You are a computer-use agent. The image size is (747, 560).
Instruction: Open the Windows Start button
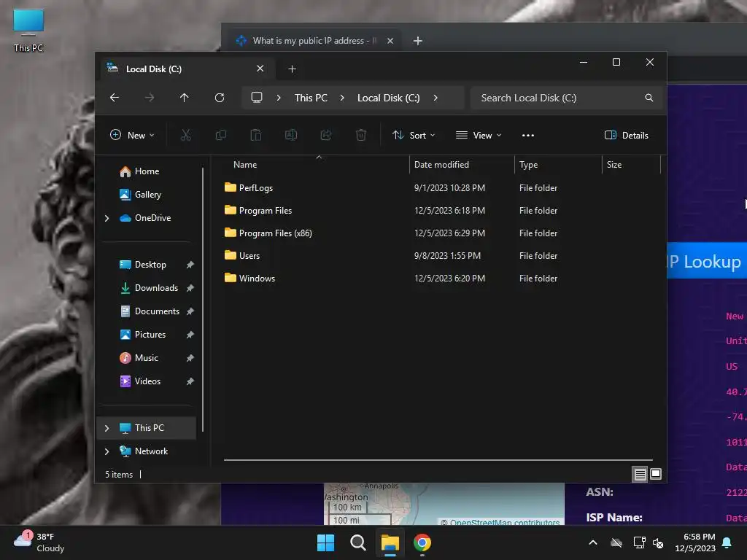pos(326,542)
